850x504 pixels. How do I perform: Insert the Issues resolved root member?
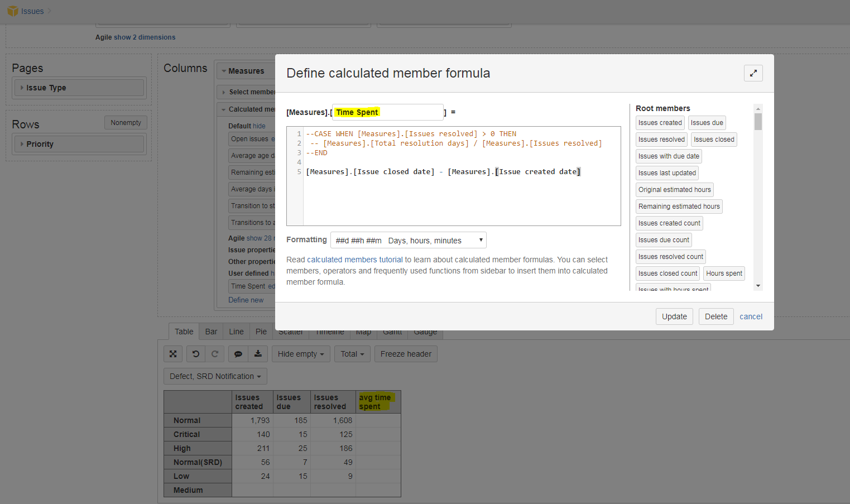tap(661, 140)
